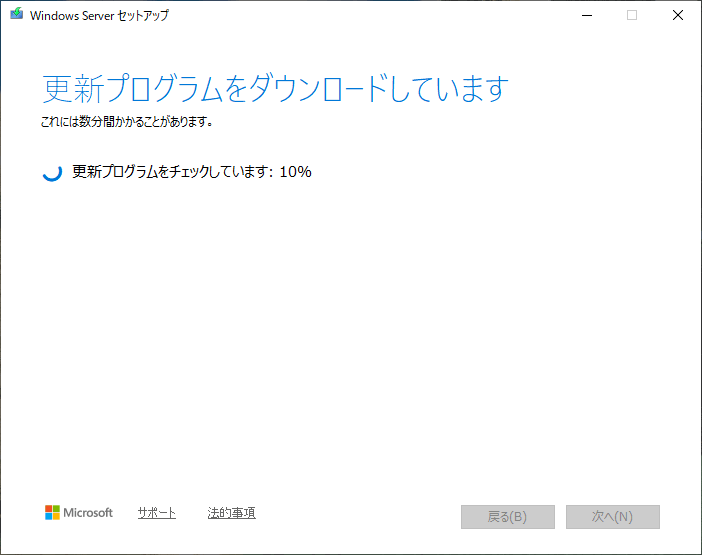Click the Microsoft wordmark text
Viewport: 702px width, 555px height.
(x=89, y=513)
